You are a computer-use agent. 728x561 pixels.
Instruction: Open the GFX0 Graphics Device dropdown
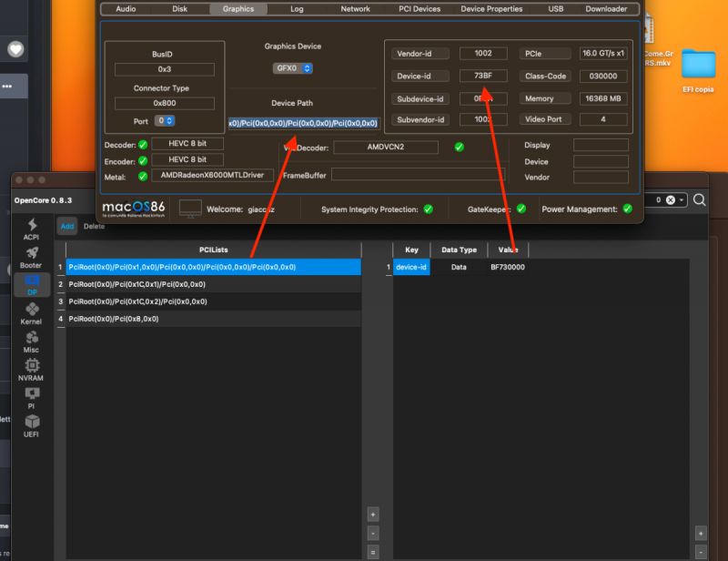292,68
